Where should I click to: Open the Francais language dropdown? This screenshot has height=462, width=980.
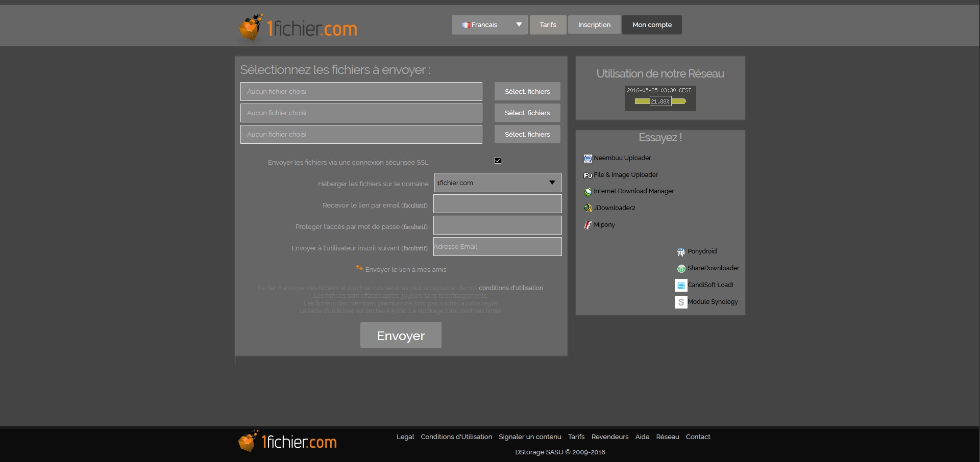[489, 24]
